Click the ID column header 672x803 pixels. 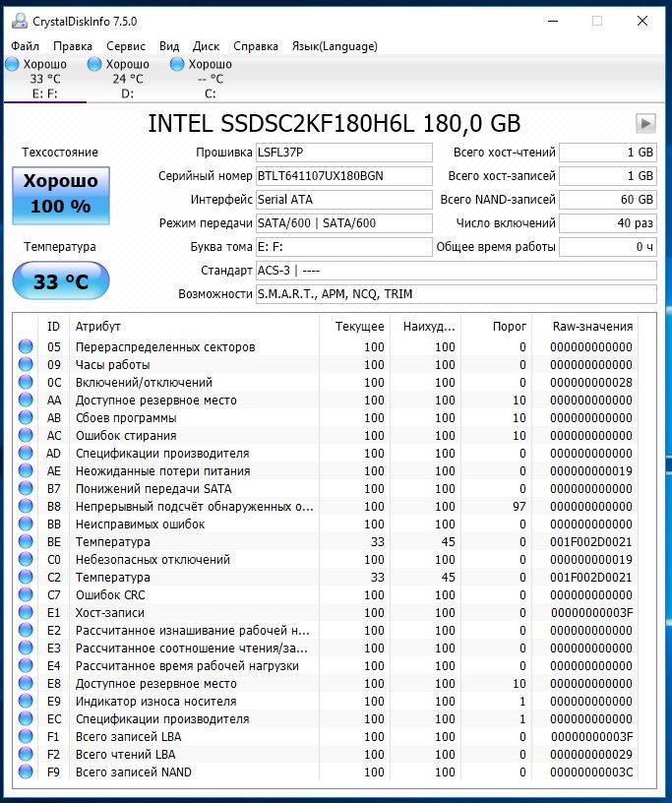(53, 327)
